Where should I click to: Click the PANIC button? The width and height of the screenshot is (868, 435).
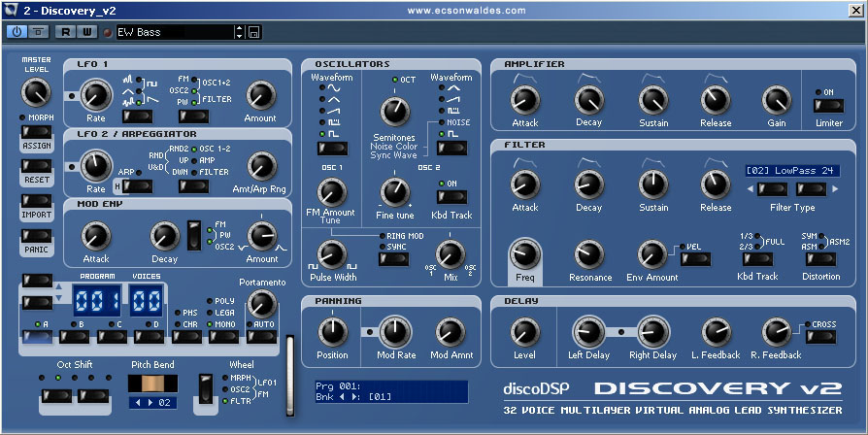tap(36, 236)
